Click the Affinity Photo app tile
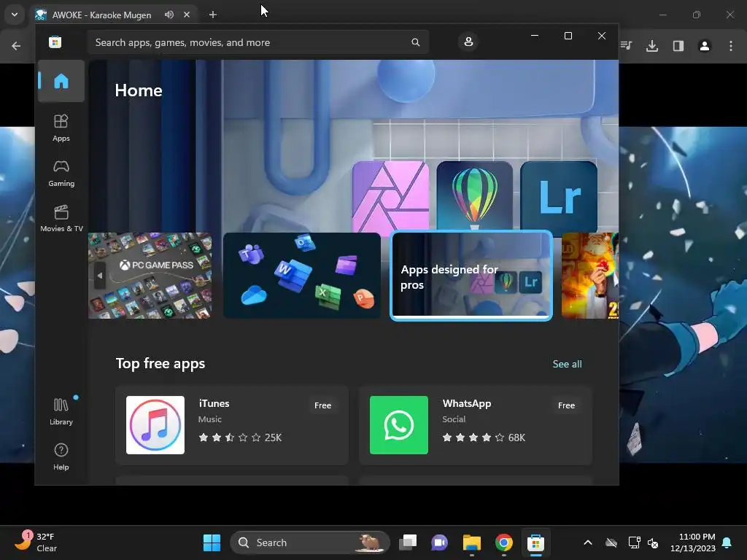 pyautogui.click(x=391, y=196)
